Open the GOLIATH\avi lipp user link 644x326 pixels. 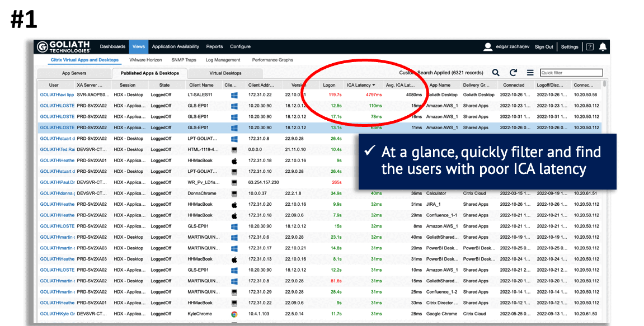tap(57, 95)
